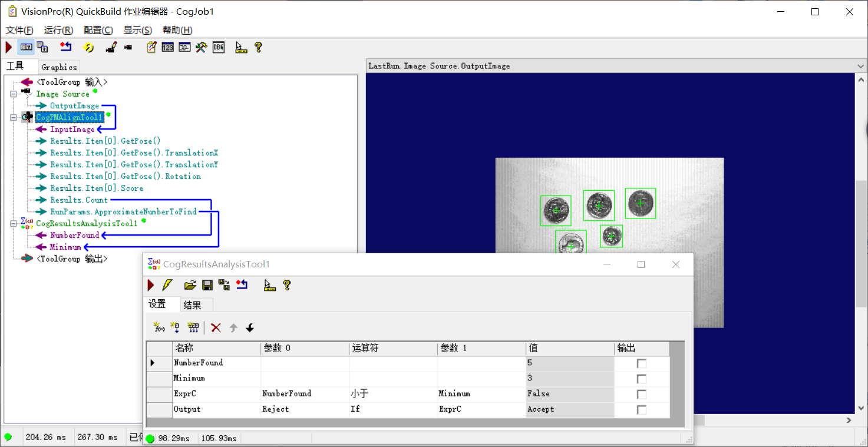This screenshot has width=868, height=447.
Task: Open the wrench and hammer tools icon
Action: click(201, 47)
